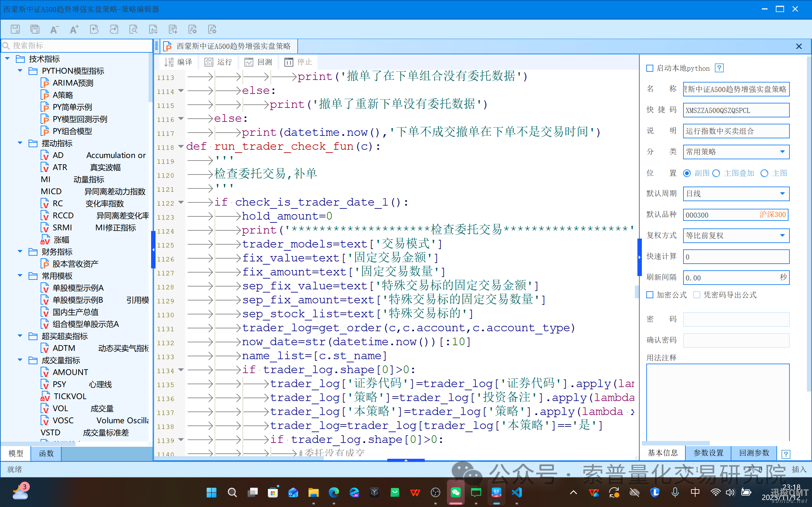The image size is (812, 507).
Task: Open the 分类 category dropdown
Action: coord(783,152)
